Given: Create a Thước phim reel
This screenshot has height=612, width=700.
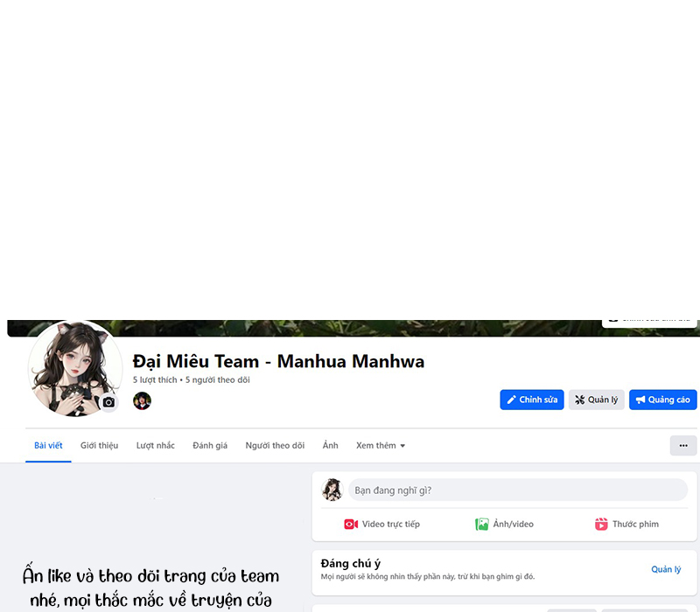Looking at the screenshot, I should click(626, 524).
